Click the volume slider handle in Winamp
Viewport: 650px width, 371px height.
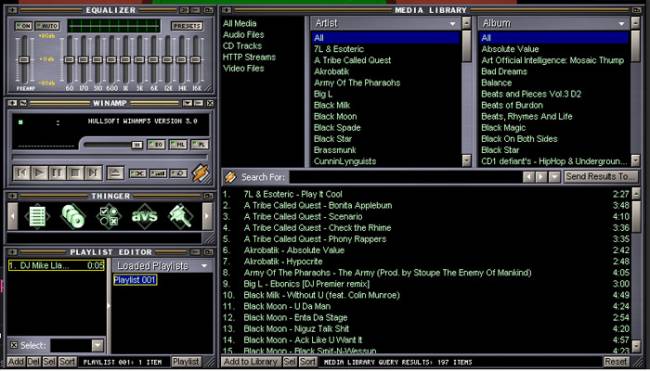137,145
